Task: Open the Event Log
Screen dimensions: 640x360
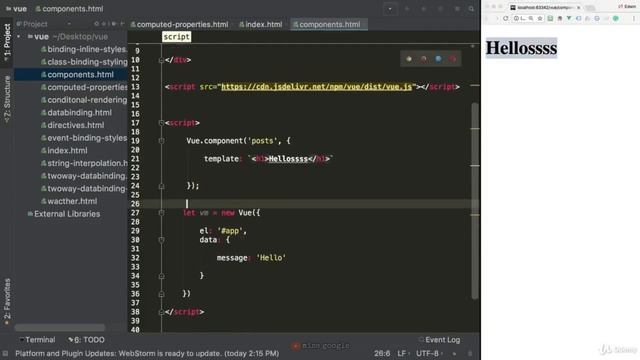Action: point(439,340)
